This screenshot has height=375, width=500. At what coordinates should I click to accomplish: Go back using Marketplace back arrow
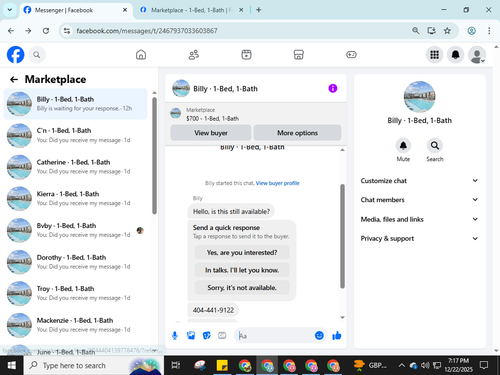point(14,79)
